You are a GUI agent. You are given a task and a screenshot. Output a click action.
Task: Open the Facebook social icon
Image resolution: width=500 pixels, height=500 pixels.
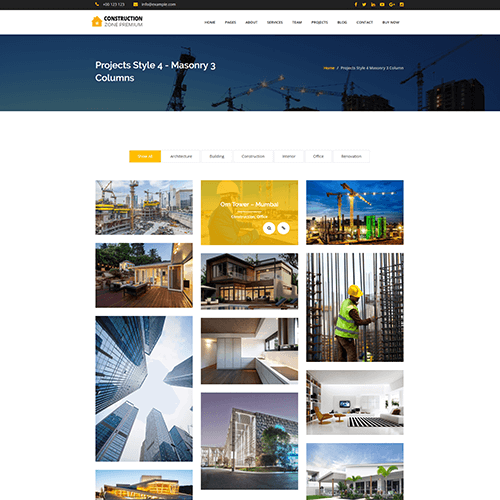pos(356,4)
